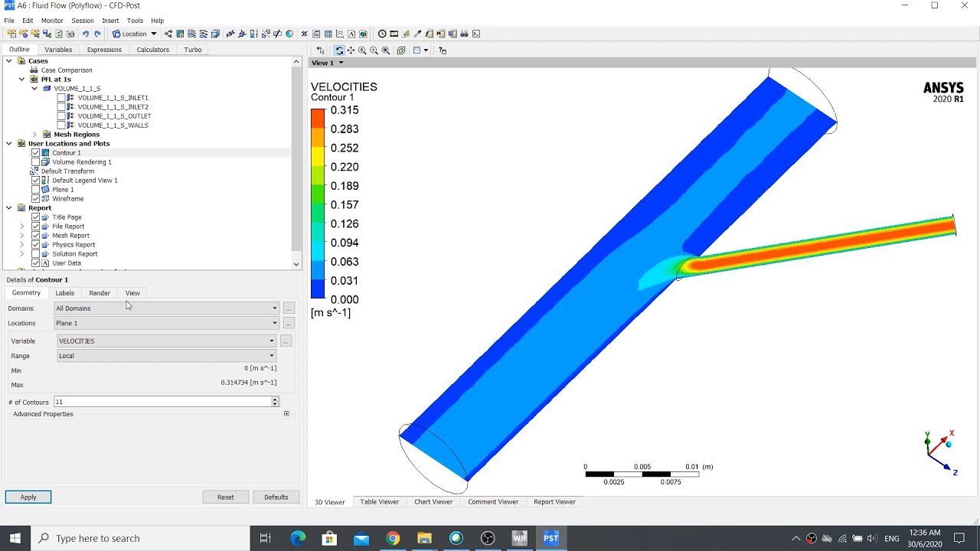Open the Range dropdown showing Local
Viewport: 980px width, 551px height.
166,356
